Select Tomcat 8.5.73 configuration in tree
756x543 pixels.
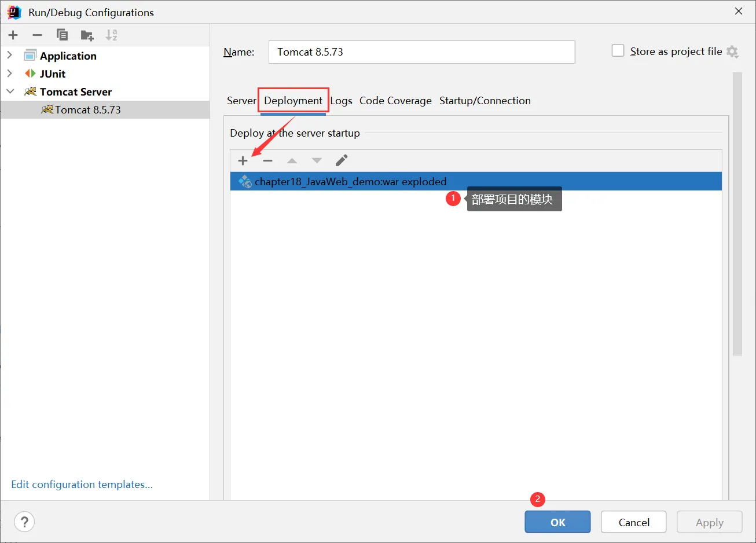105,110
